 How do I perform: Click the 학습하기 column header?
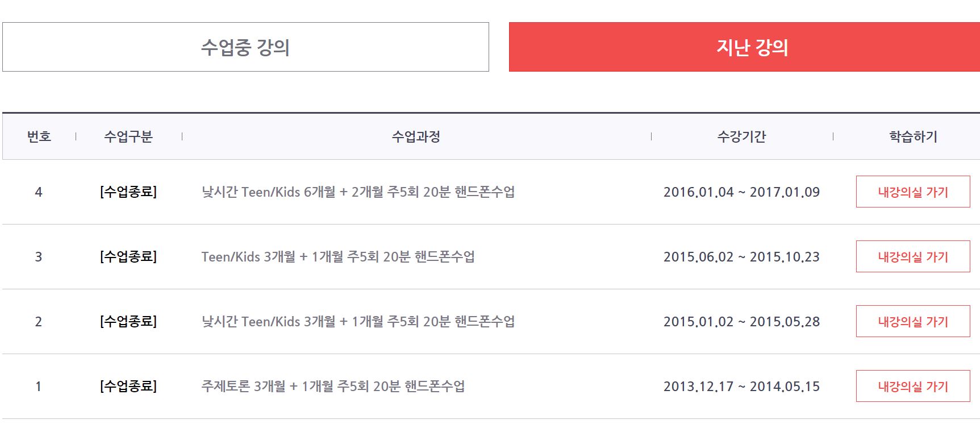point(913,136)
